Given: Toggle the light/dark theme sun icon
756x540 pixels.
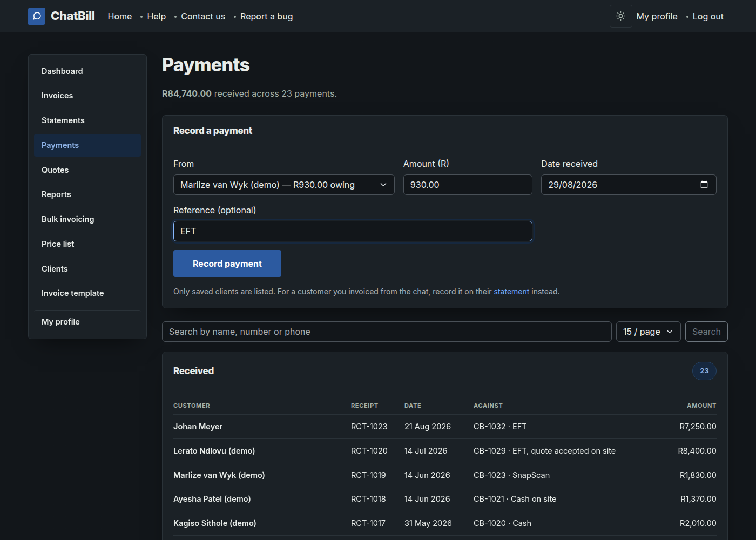Looking at the screenshot, I should pos(621,16).
